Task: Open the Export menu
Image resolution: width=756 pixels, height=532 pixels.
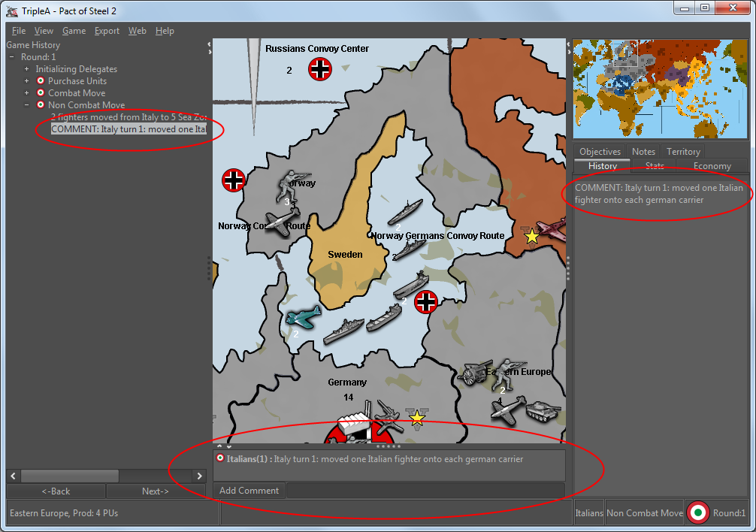Action: pos(107,31)
